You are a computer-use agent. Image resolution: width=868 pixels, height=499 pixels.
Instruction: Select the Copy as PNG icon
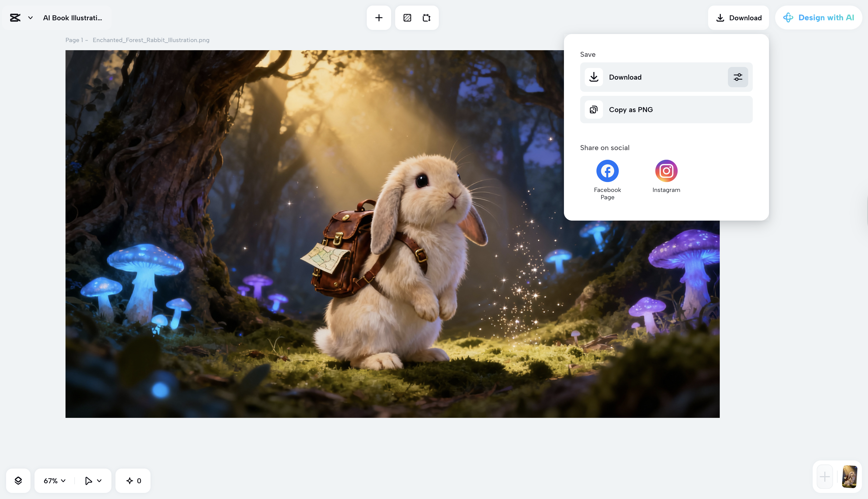pyautogui.click(x=594, y=109)
